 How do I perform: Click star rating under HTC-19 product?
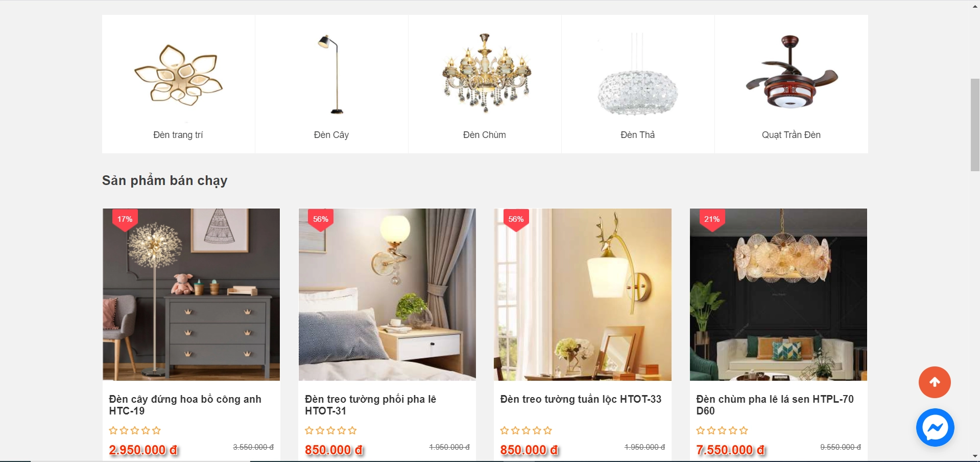point(135,430)
